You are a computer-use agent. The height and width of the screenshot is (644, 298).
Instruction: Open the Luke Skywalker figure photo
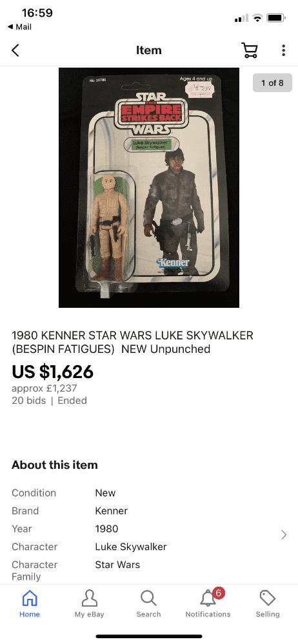[149, 187]
